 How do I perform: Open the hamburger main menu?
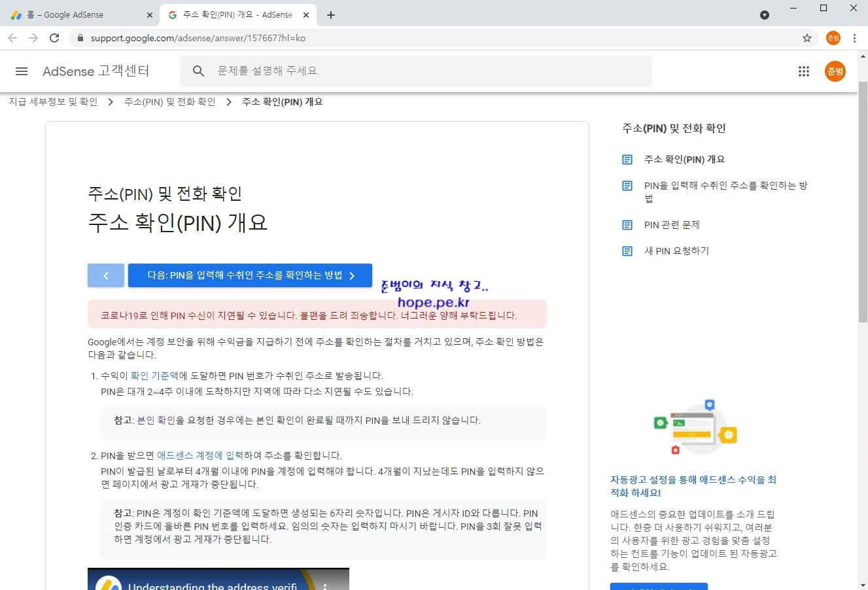[21, 71]
